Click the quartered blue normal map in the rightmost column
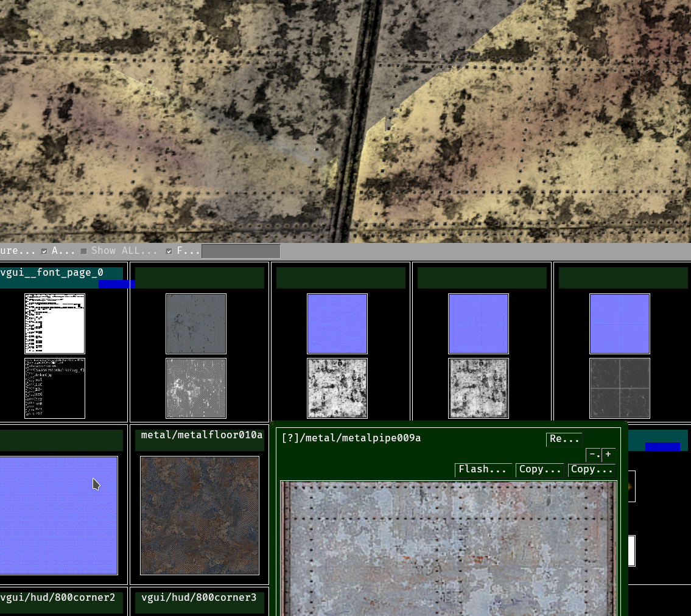691x616 pixels. pyautogui.click(x=619, y=323)
